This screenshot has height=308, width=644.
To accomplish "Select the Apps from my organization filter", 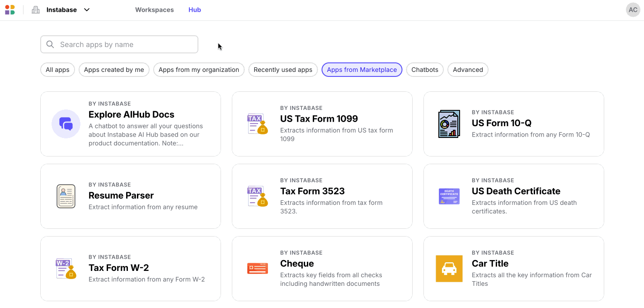I will click(x=199, y=70).
